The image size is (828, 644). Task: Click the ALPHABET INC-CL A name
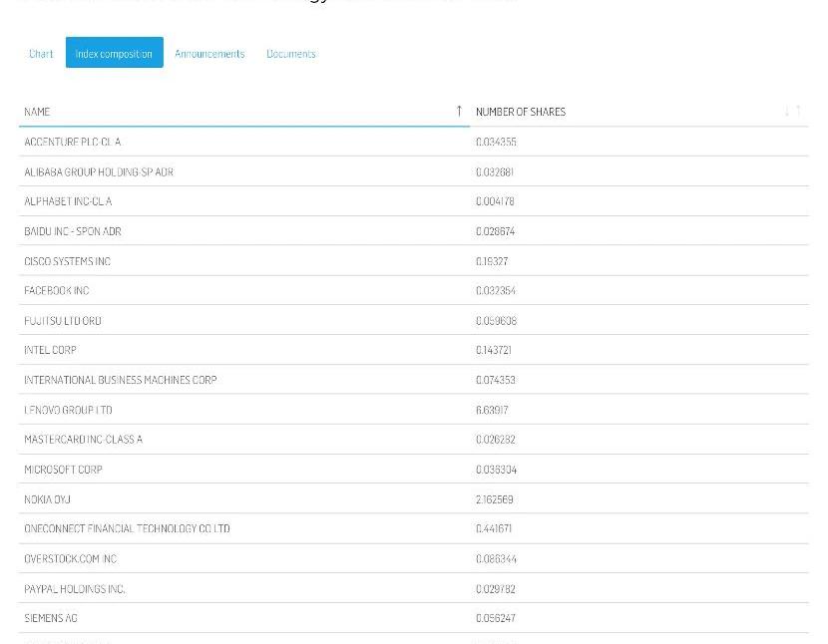click(68, 201)
